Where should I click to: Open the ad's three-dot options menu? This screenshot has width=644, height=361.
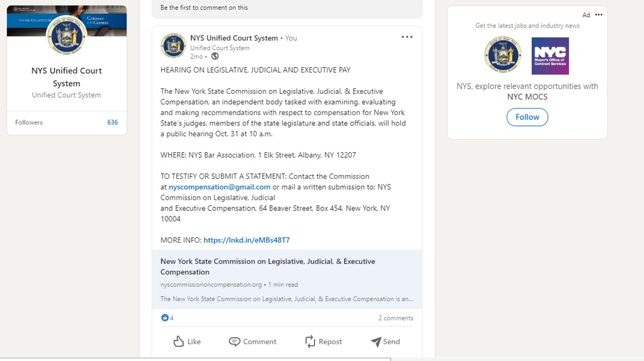coord(599,15)
